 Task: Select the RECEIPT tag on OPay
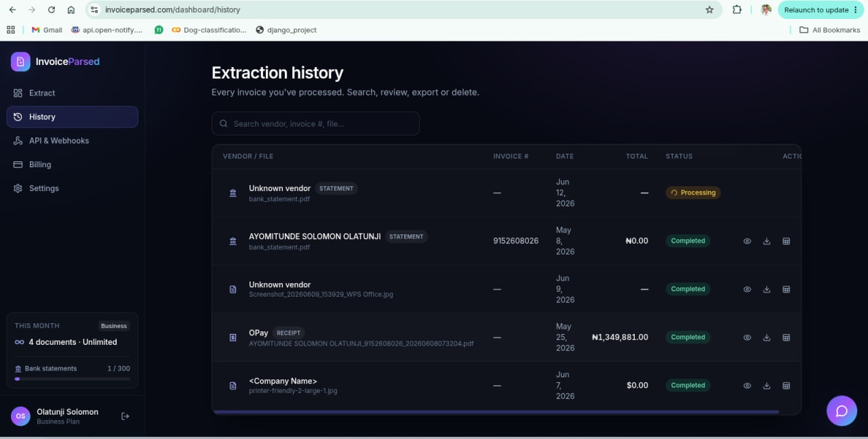coord(288,333)
